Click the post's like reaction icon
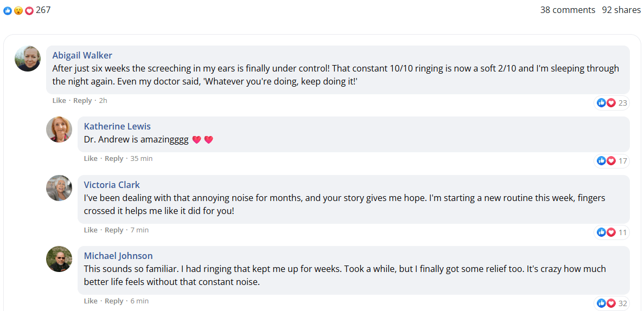644x311 pixels. [8, 11]
